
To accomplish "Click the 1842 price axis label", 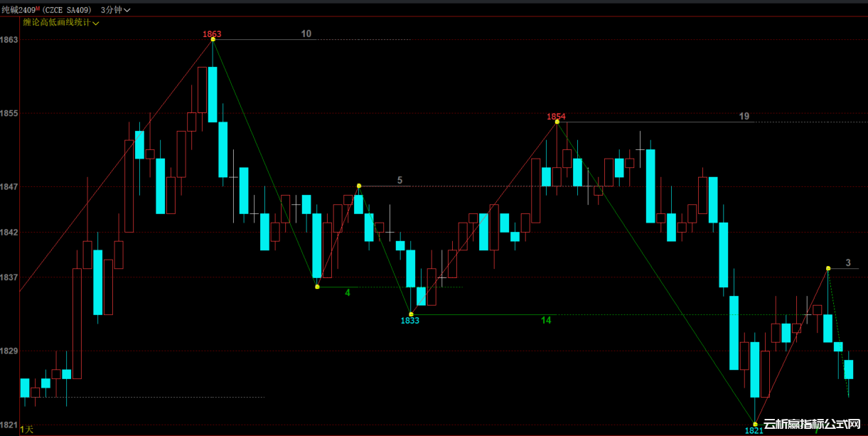I will click(x=9, y=232).
